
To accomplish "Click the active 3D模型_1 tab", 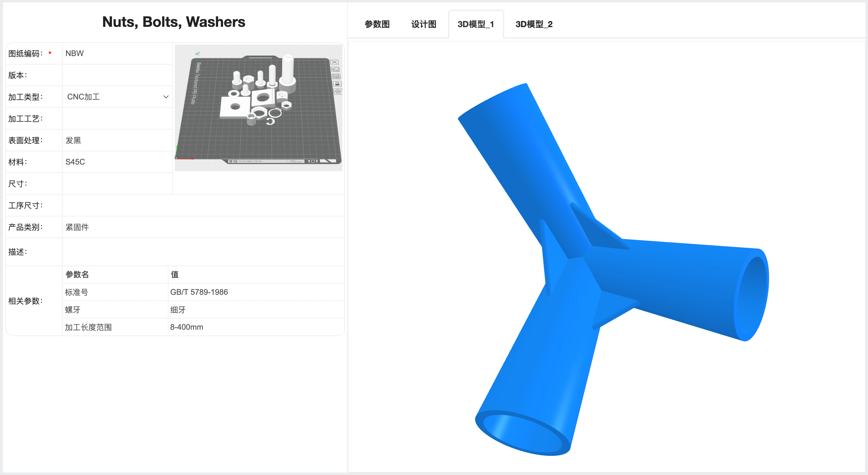I will click(476, 24).
